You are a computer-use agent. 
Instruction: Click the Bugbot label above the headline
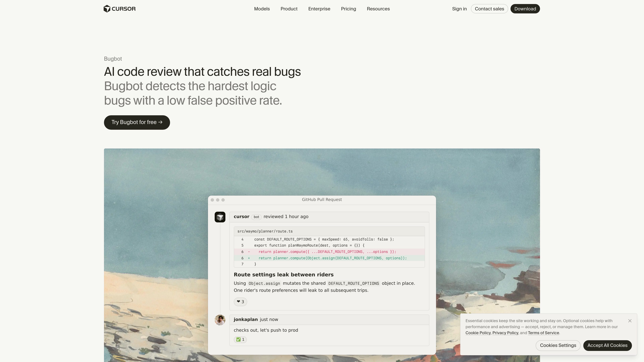tap(113, 59)
